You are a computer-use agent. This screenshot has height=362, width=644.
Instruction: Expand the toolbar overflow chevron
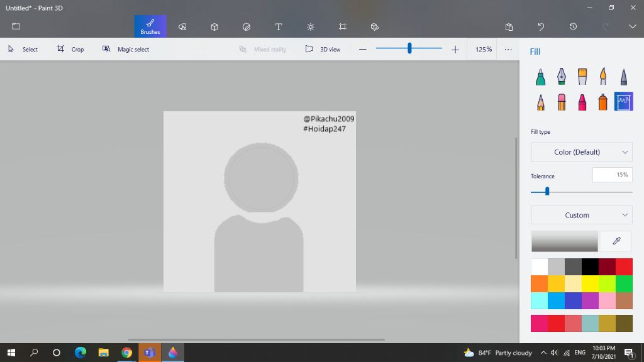(632, 26)
